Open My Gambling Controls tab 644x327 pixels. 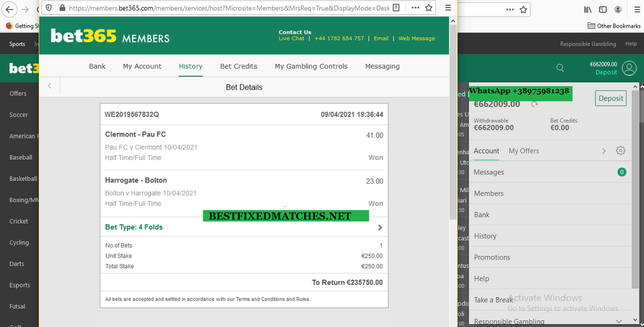[x=311, y=66]
